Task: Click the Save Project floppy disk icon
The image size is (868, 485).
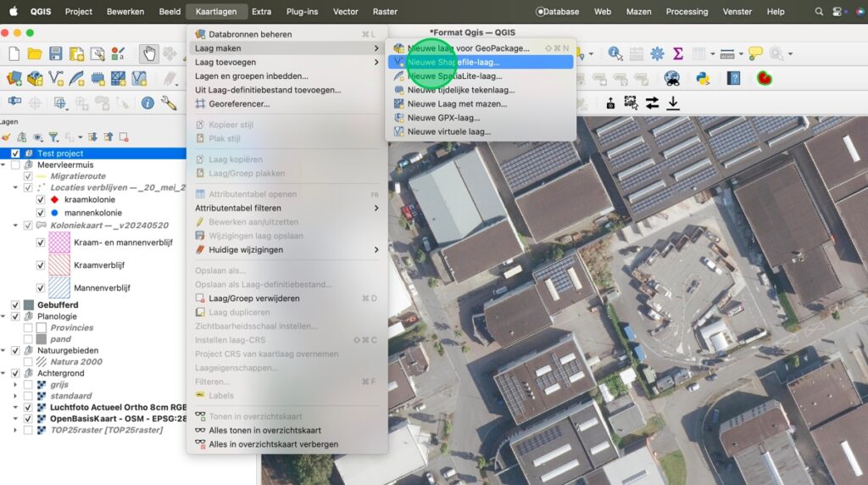Action: click(55, 53)
